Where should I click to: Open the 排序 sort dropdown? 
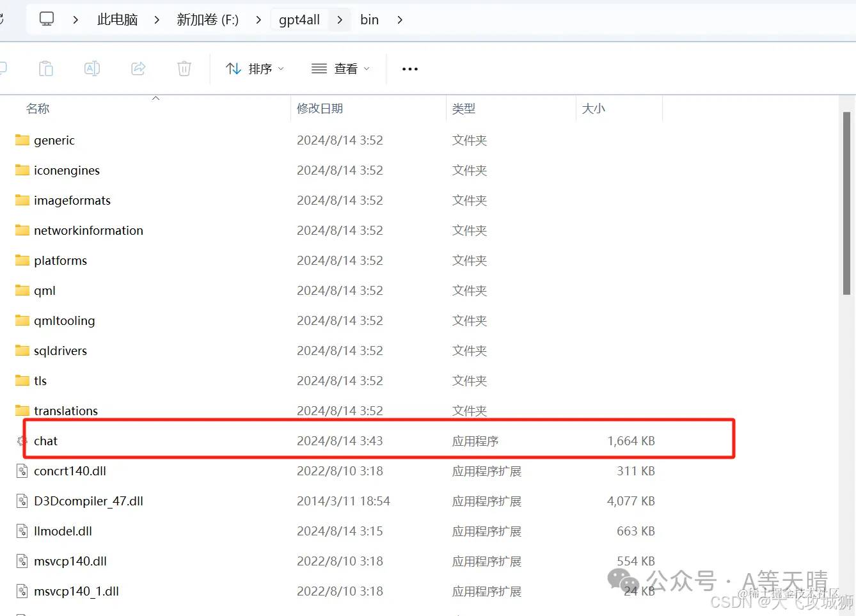click(x=255, y=68)
